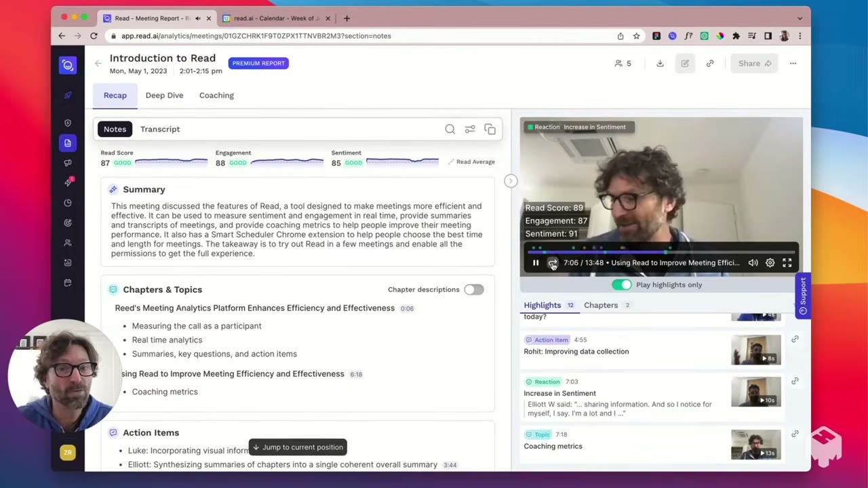Image resolution: width=868 pixels, height=488 pixels.
Task: Search the notes with the magnifier icon
Action: (x=450, y=129)
